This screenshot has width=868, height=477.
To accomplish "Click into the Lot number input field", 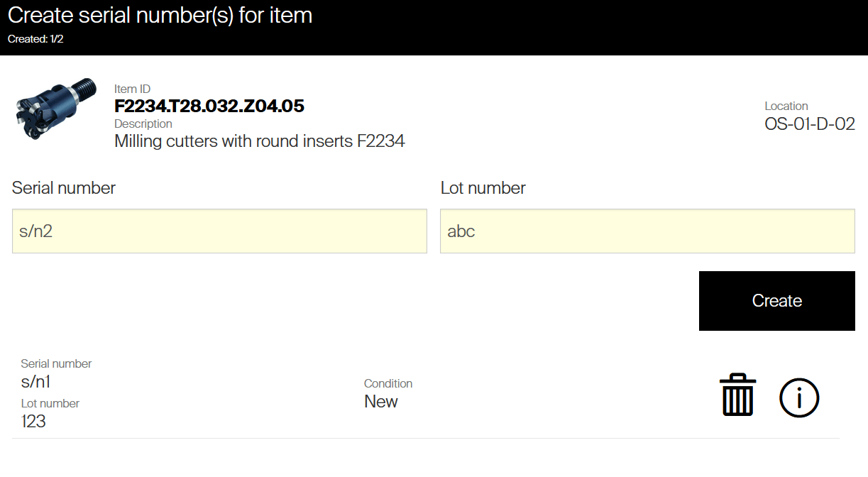I will click(647, 231).
